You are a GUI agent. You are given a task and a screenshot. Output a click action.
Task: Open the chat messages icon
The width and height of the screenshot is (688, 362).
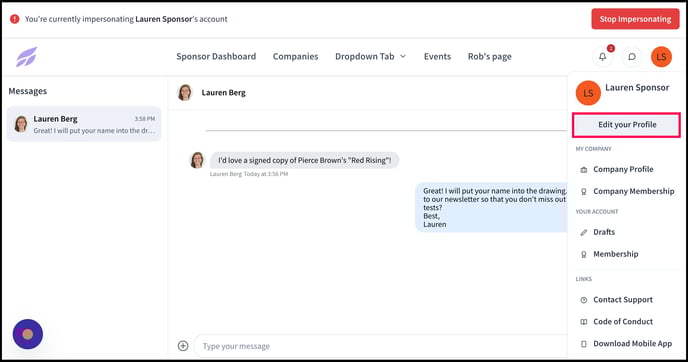[x=632, y=57]
